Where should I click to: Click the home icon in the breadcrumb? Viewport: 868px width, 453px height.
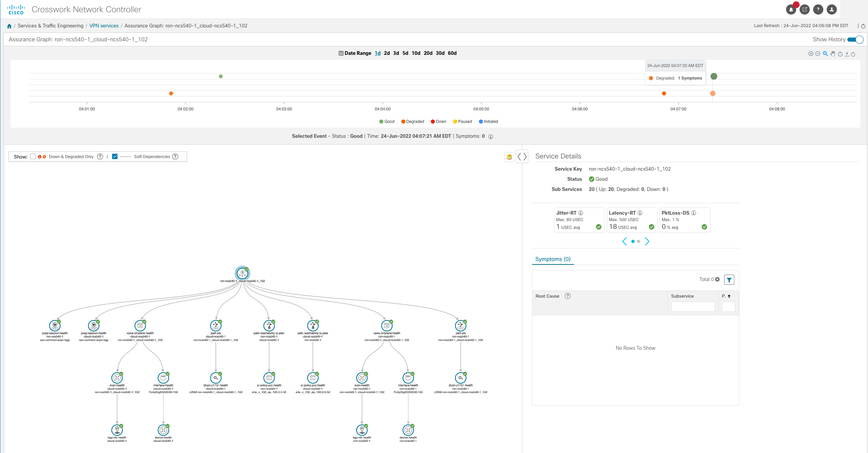pos(9,26)
